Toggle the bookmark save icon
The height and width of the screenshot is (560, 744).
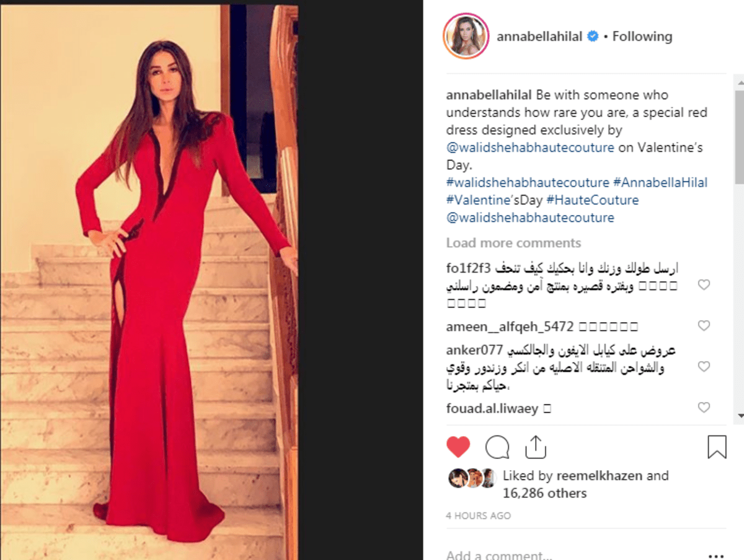pyautogui.click(x=717, y=447)
